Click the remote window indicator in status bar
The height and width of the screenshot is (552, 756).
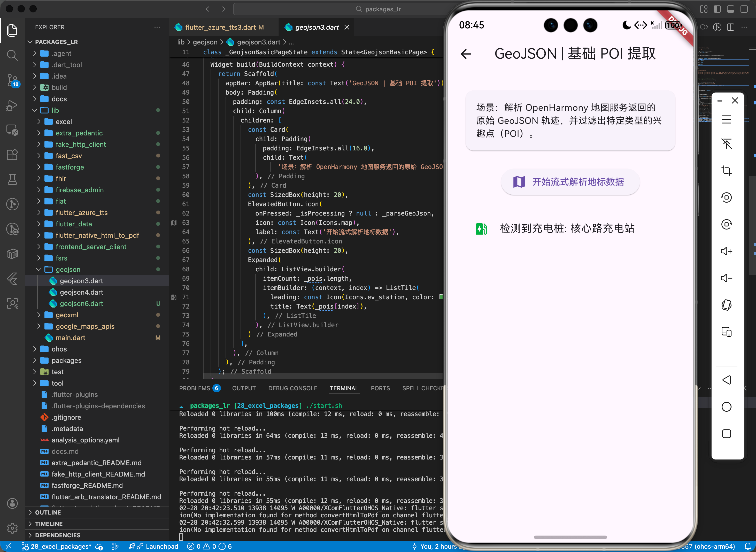click(9, 546)
